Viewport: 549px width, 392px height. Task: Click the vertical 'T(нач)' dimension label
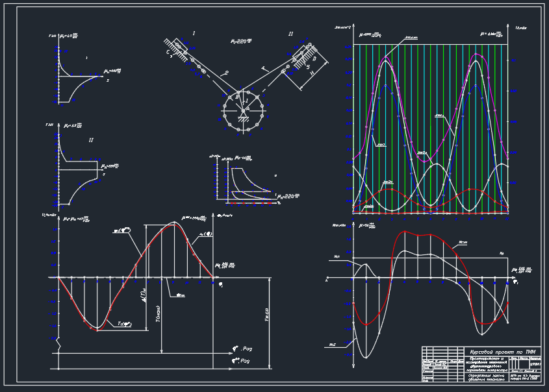click(159, 313)
